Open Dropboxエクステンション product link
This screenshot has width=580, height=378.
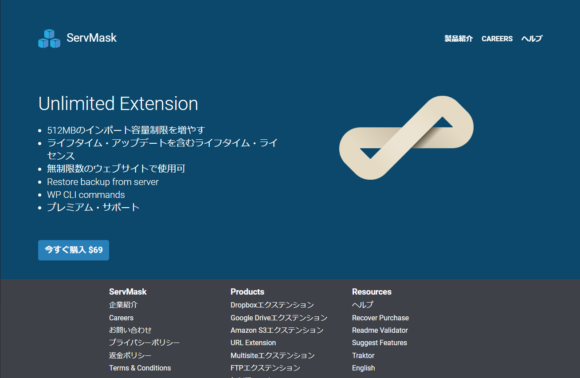[x=272, y=305]
